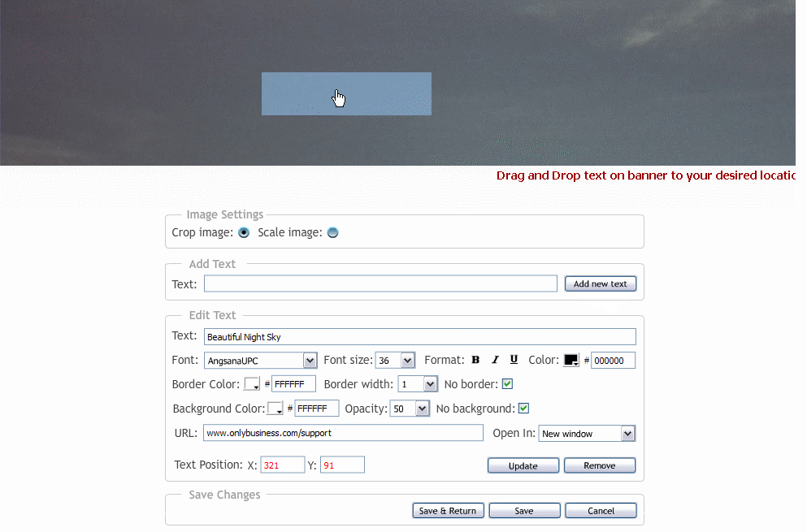The width and height of the screenshot is (807, 532).
Task: Click the text color hex field 000000
Action: click(613, 361)
